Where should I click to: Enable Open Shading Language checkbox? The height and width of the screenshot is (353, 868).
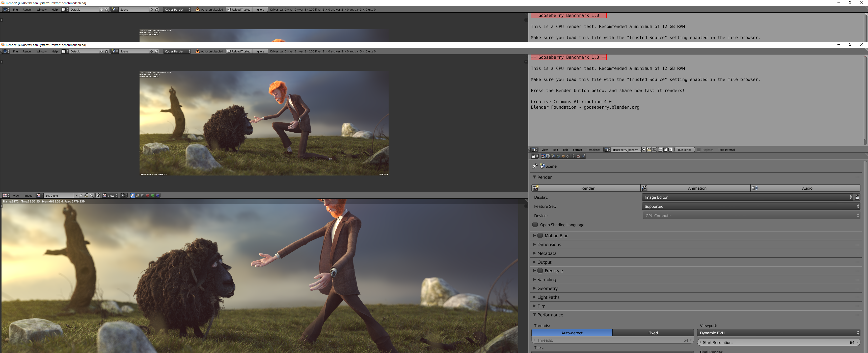pyautogui.click(x=535, y=225)
